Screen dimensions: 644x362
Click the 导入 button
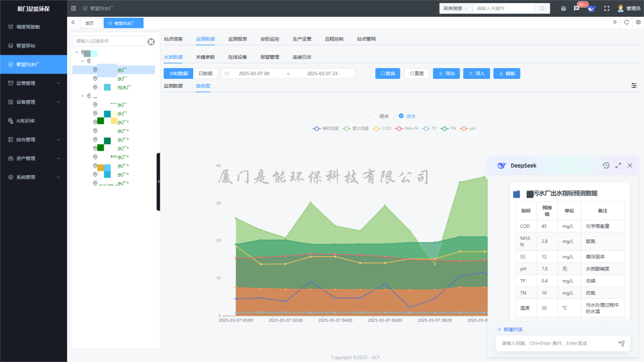point(477,74)
